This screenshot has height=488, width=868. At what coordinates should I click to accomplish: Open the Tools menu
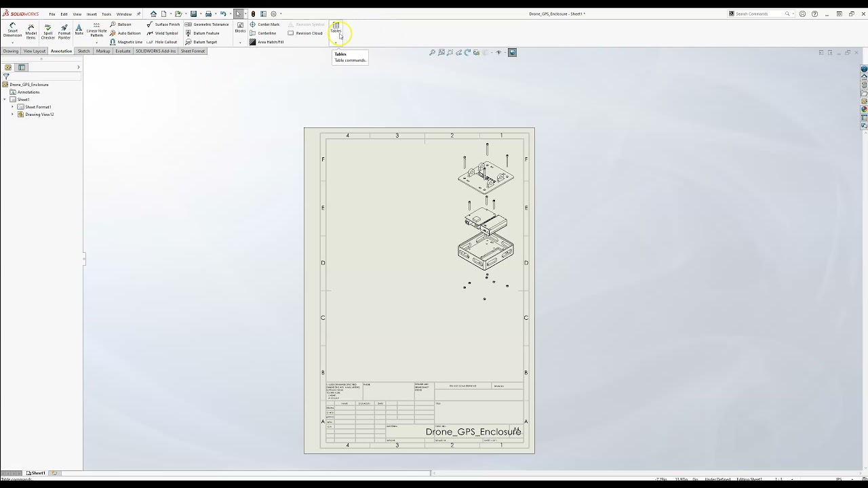pyautogui.click(x=106, y=14)
